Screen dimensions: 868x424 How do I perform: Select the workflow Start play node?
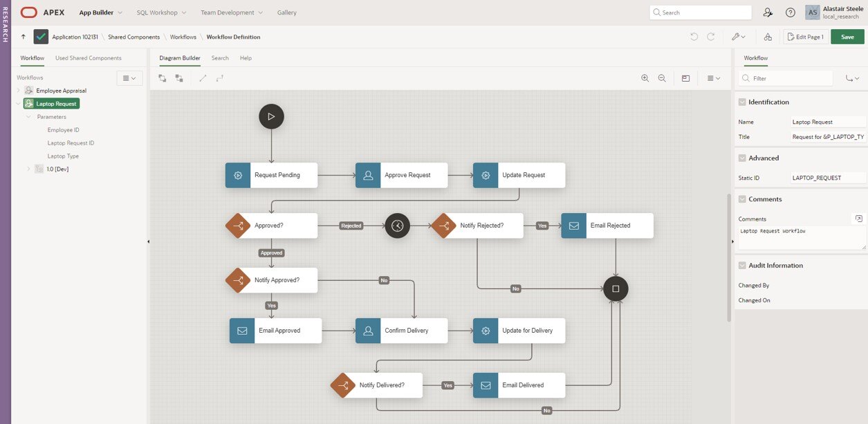(x=271, y=116)
